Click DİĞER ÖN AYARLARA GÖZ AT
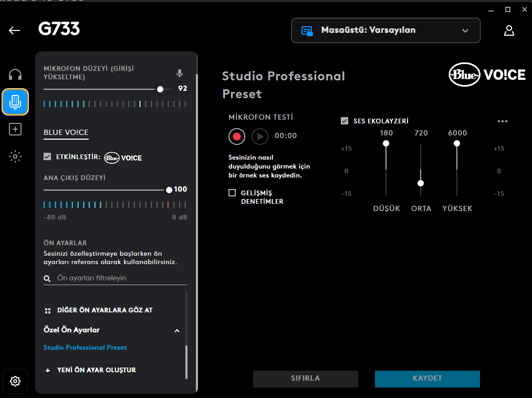This screenshot has height=398, width=532. 105,310
